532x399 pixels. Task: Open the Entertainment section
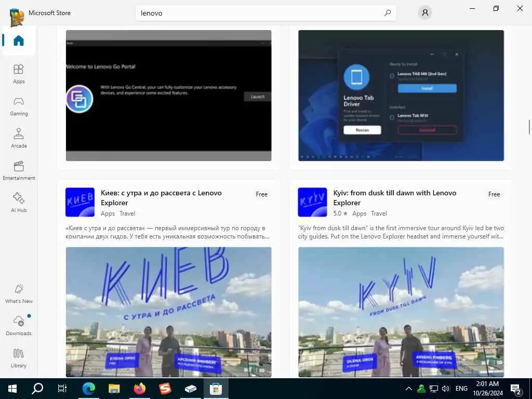(19, 170)
